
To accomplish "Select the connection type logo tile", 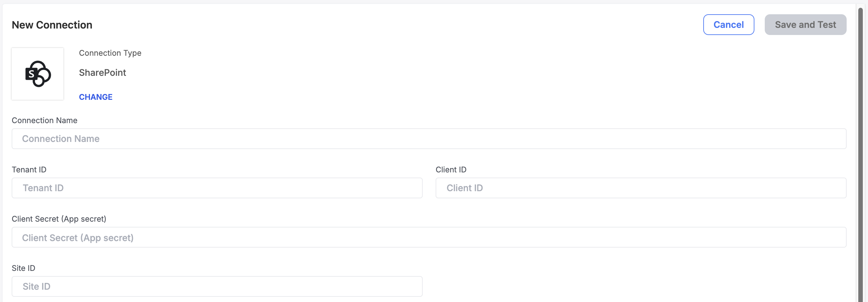I will pyautogui.click(x=38, y=74).
